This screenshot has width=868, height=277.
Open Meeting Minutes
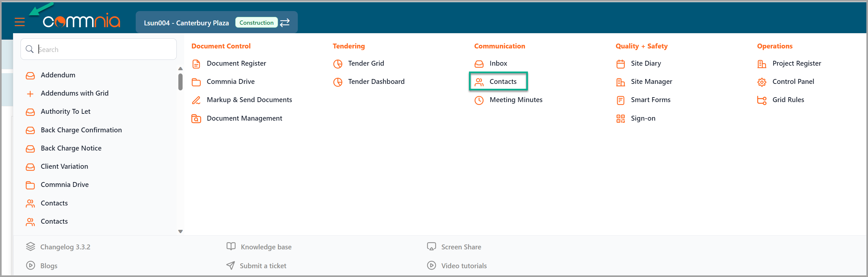pyautogui.click(x=516, y=99)
